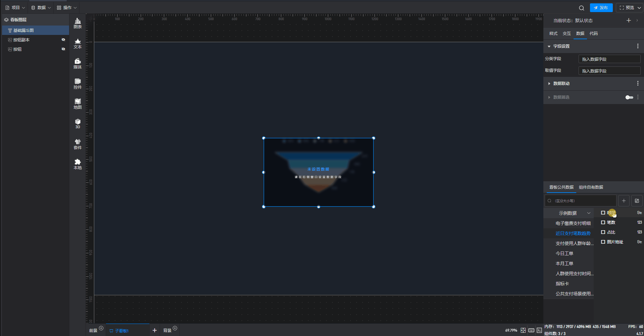
Task: Open 字段设置 more options menu
Action: [x=638, y=46]
